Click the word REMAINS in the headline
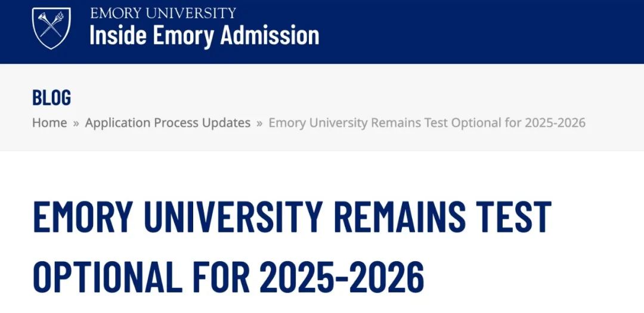 tap(400, 216)
